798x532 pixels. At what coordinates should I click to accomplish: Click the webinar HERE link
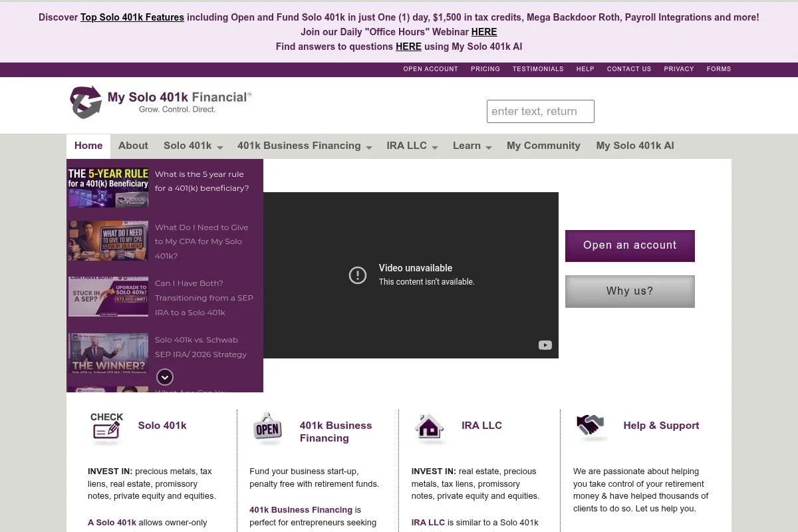(484, 31)
